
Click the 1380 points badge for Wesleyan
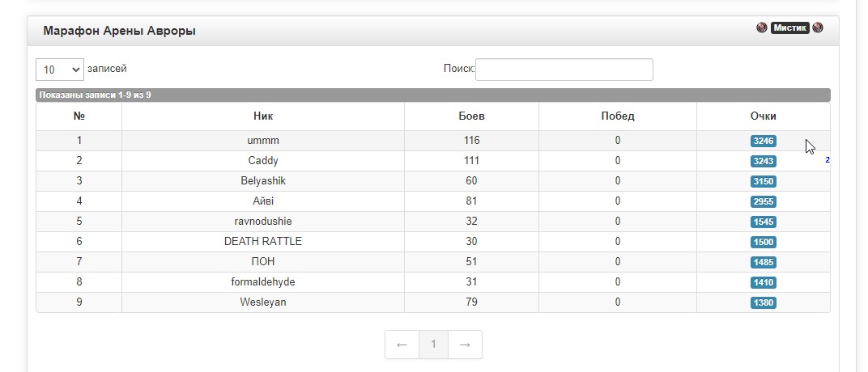click(x=763, y=302)
